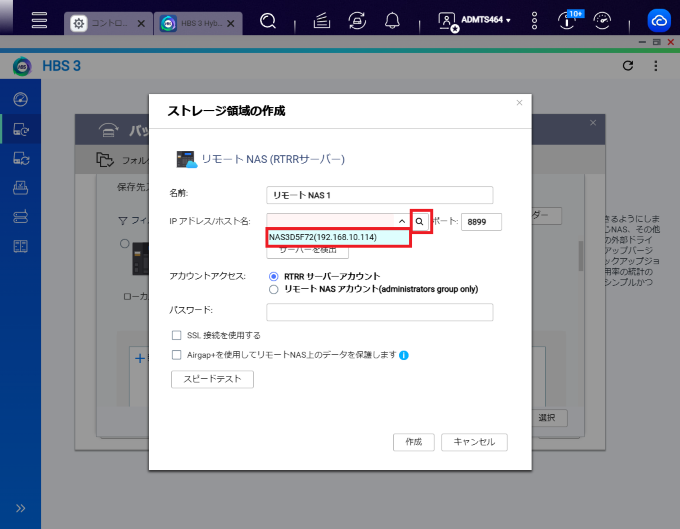
Task: Click the scrollbar in background wizard
Action: pyautogui.click(x=581, y=256)
